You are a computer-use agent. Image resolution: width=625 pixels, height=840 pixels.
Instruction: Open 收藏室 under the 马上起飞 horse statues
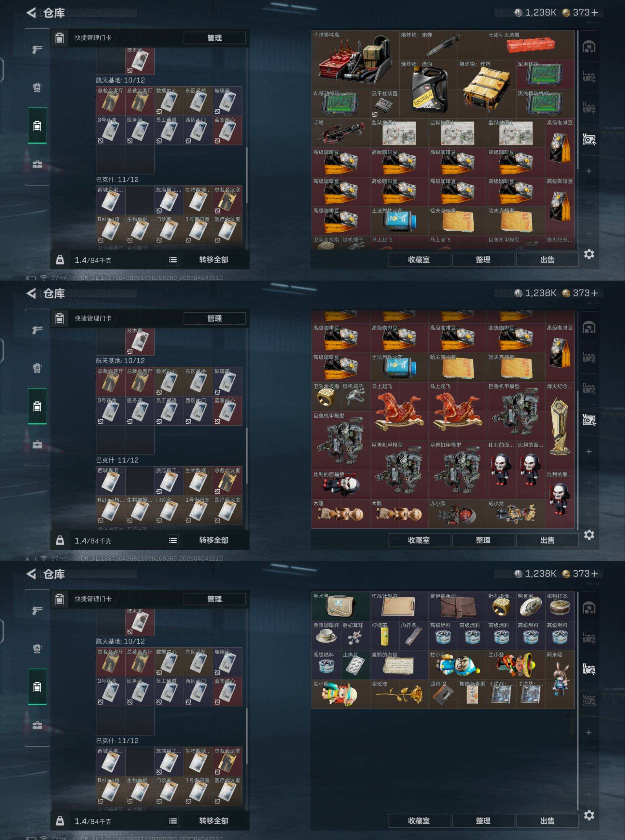pyautogui.click(x=419, y=540)
